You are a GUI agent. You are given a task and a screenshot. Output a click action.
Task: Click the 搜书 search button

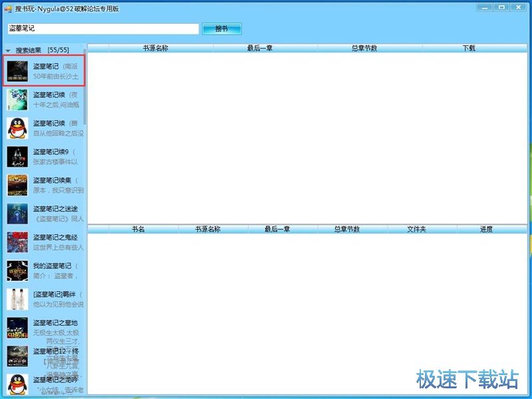click(221, 29)
